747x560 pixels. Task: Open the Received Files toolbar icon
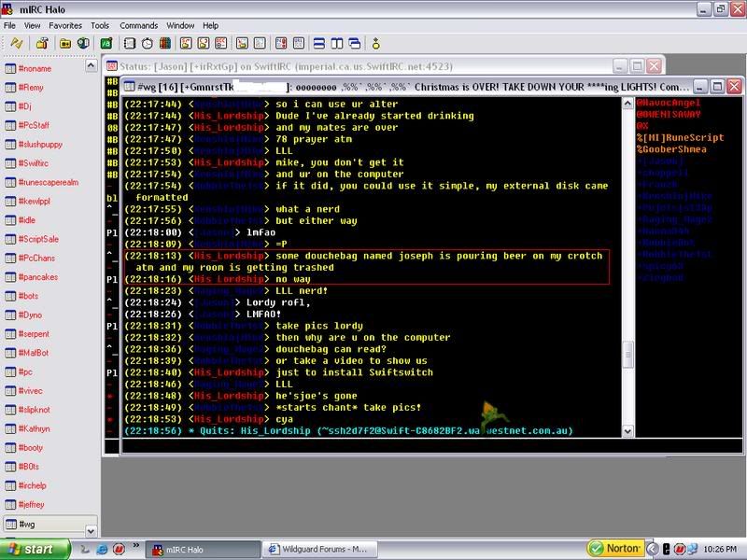pos(242,43)
